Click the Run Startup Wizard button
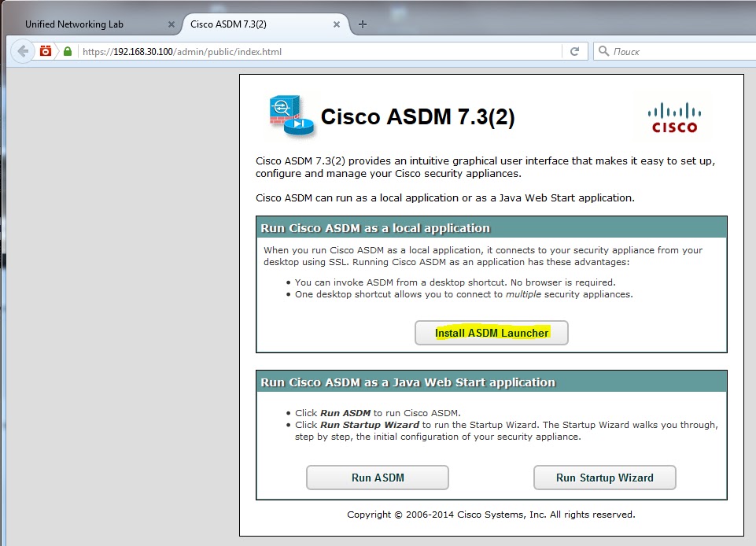This screenshot has height=546, width=756. click(604, 478)
